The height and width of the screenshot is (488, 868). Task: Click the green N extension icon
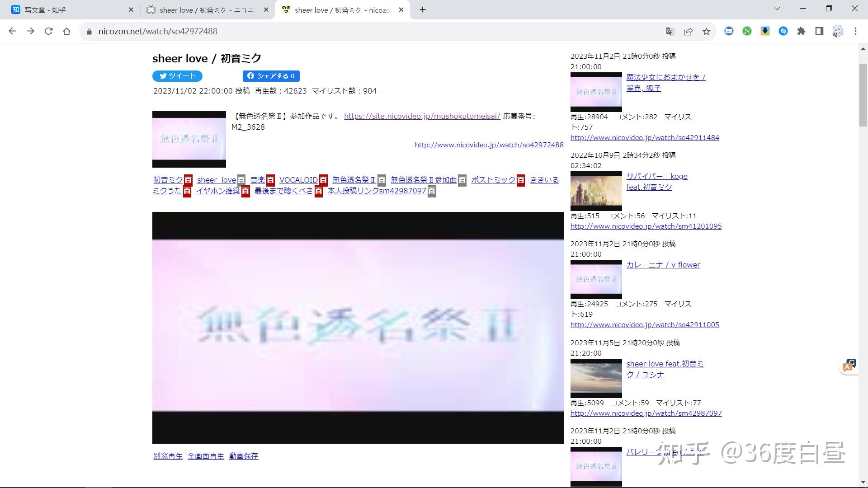(747, 31)
